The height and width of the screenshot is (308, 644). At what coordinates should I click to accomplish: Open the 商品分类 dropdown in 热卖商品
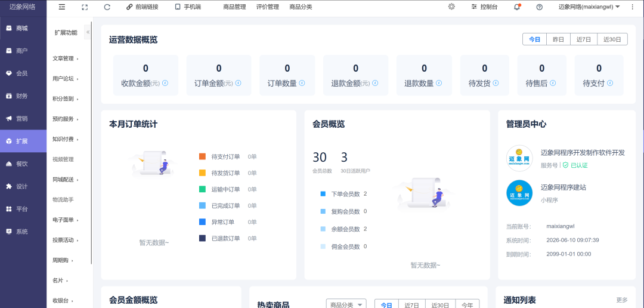tap(346, 304)
